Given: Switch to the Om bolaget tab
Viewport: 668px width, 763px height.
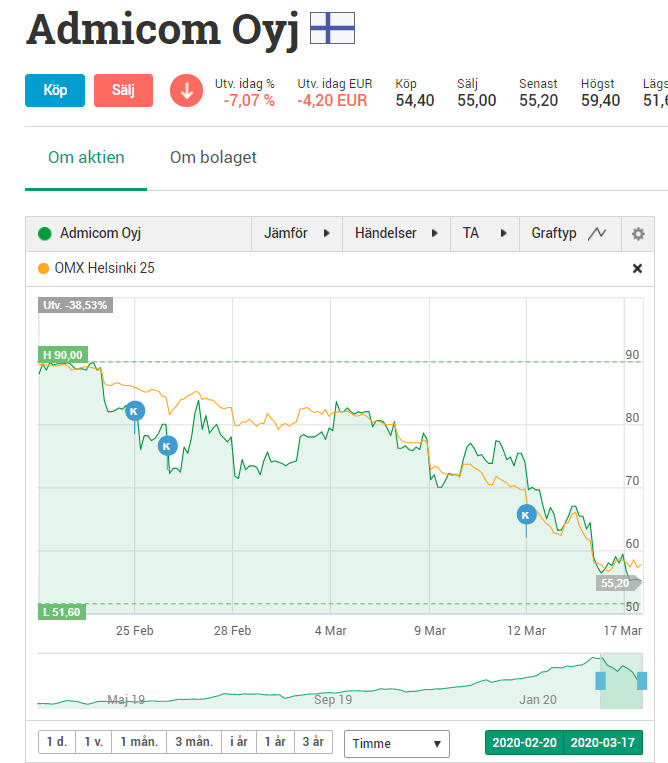Looking at the screenshot, I should click(213, 157).
